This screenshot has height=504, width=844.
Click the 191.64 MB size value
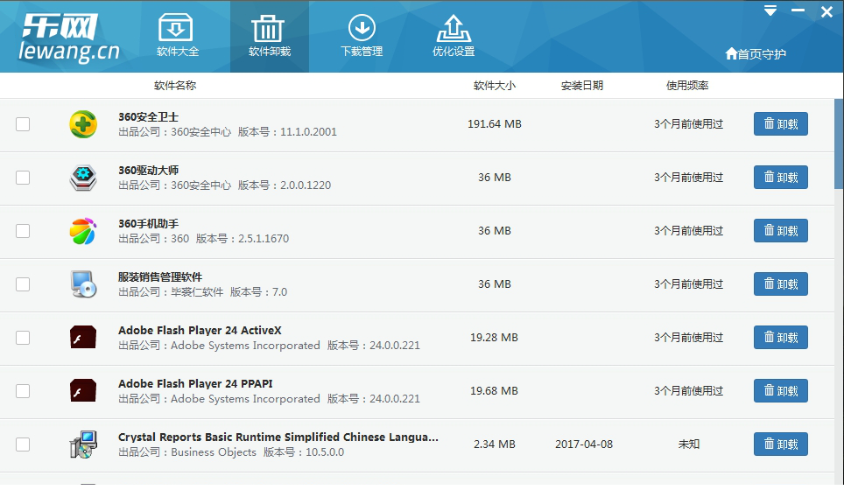494,124
